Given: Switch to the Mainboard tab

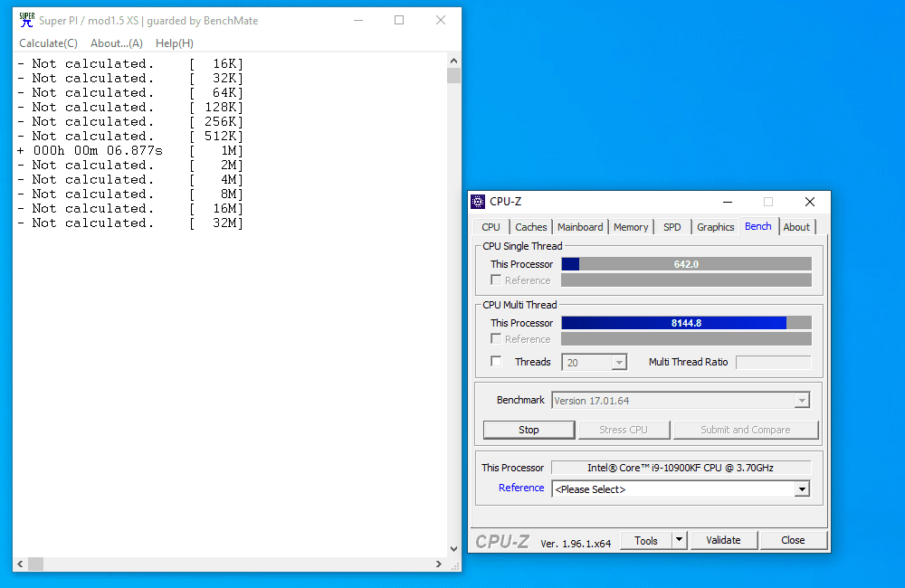Looking at the screenshot, I should 580,227.
